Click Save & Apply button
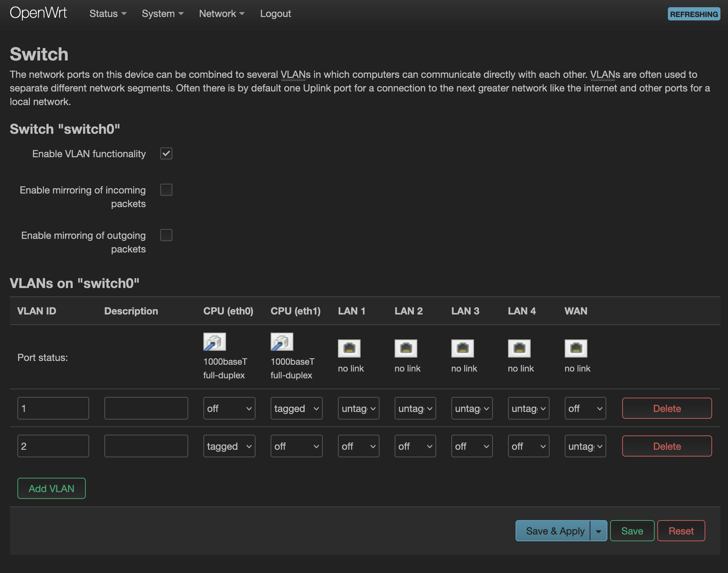This screenshot has height=573, width=728. click(553, 531)
